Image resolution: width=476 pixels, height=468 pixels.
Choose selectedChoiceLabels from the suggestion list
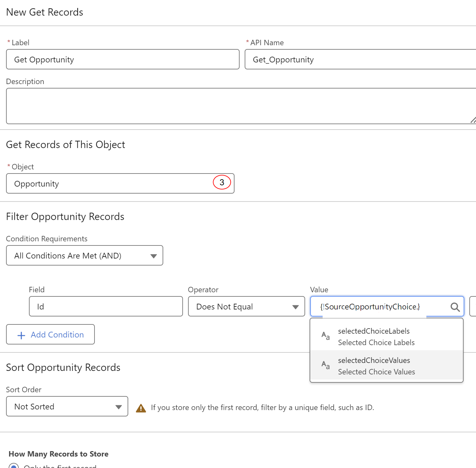387,336
